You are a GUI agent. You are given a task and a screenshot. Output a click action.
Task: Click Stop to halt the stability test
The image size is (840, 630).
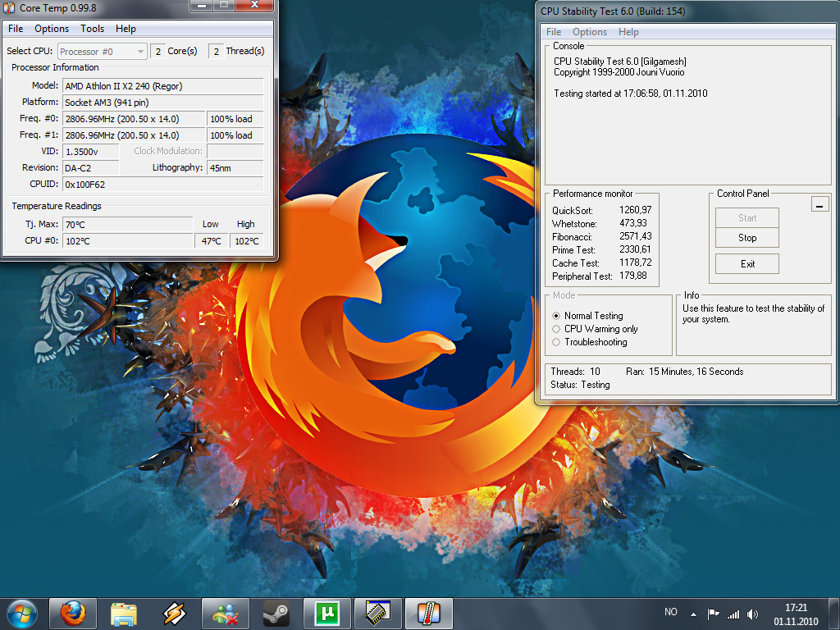click(746, 237)
